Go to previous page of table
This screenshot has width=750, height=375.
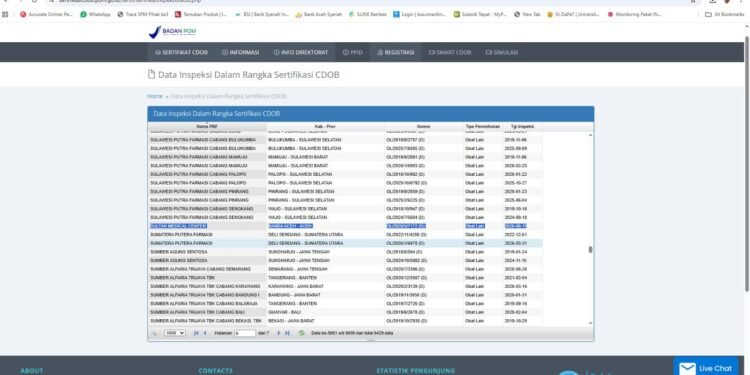(205, 333)
